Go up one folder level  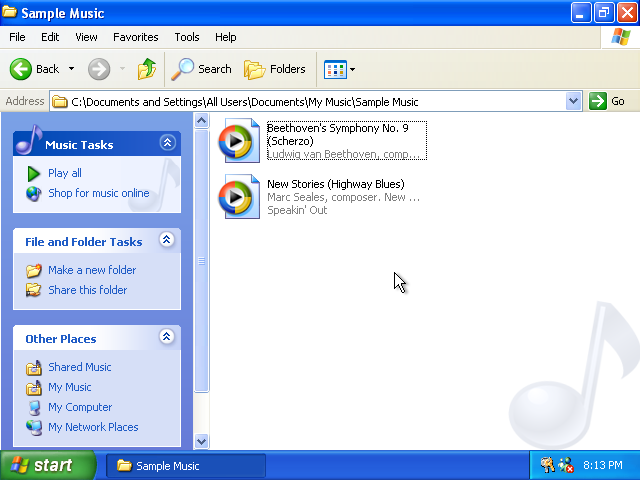pyautogui.click(x=147, y=69)
